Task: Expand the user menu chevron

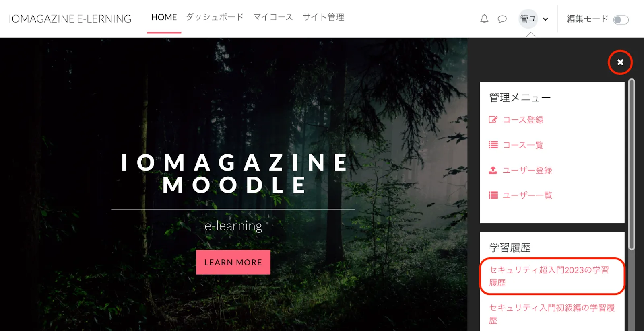Action: (x=545, y=19)
